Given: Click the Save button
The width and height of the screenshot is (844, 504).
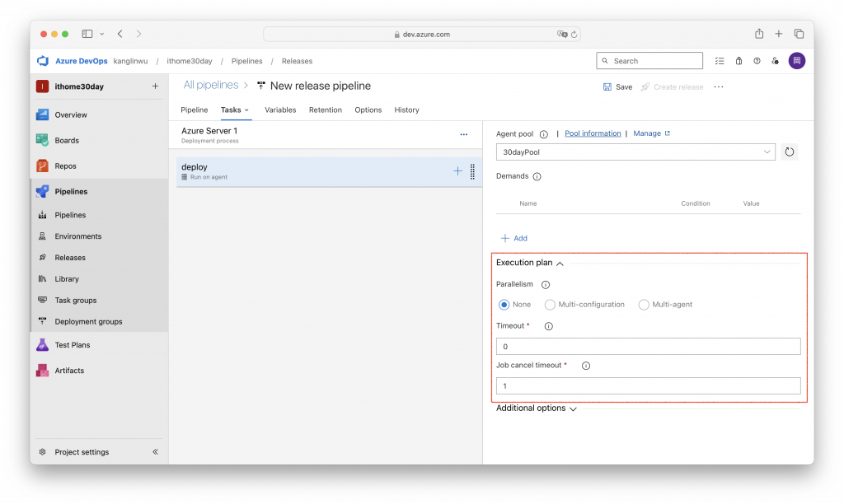Looking at the screenshot, I should (617, 86).
